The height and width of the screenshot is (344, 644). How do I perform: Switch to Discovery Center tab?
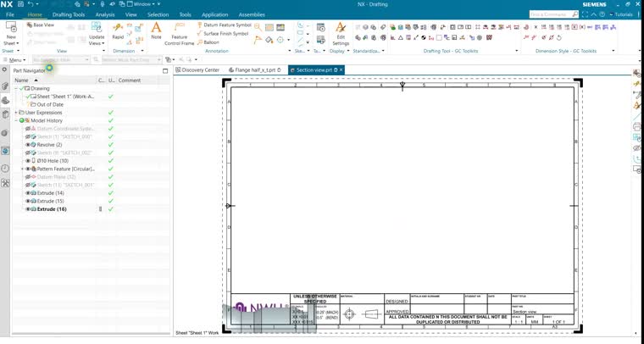[197, 69]
